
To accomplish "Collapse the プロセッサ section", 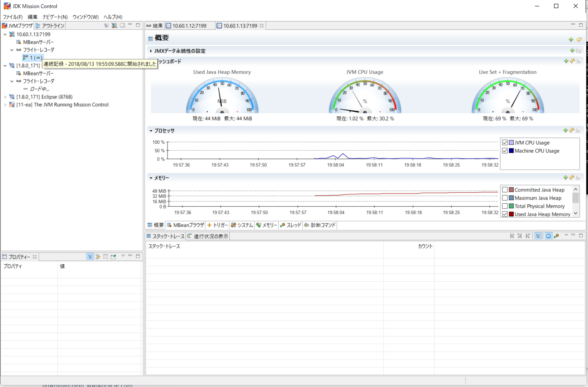I will [x=150, y=131].
